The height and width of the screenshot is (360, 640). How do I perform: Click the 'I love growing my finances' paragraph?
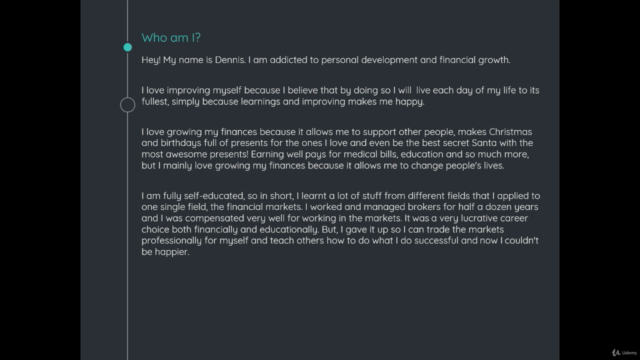point(337,149)
